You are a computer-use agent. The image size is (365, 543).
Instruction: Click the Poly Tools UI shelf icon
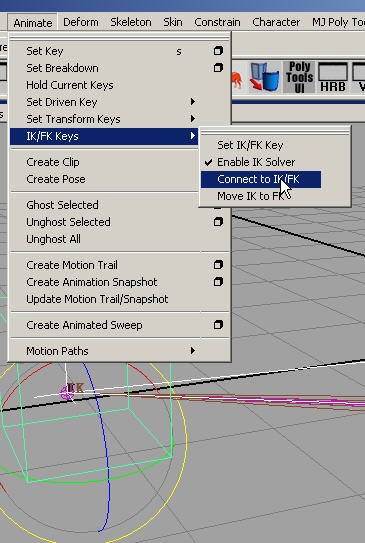pos(299,77)
